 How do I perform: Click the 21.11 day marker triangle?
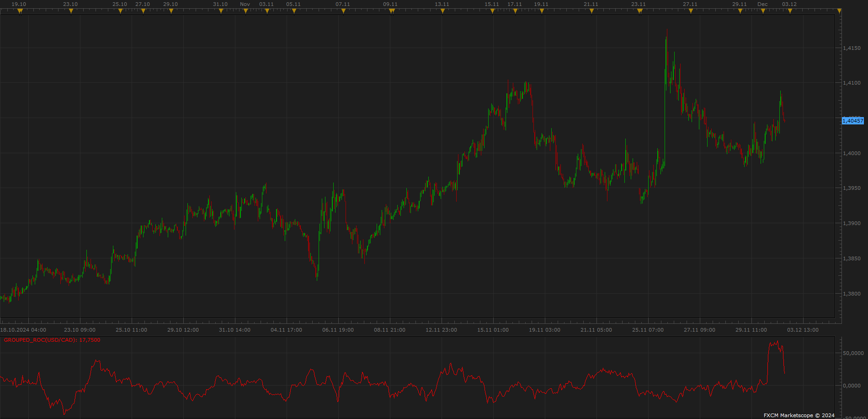click(591, 11)
